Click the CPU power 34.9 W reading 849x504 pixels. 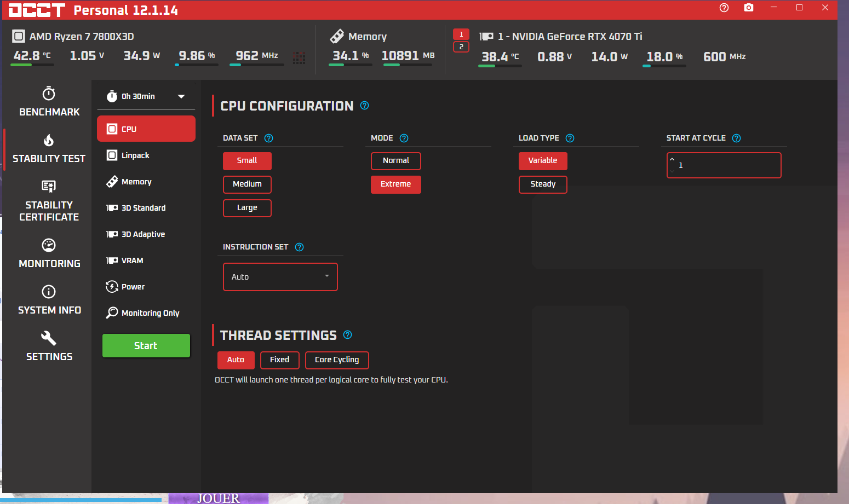pos(142,56)
